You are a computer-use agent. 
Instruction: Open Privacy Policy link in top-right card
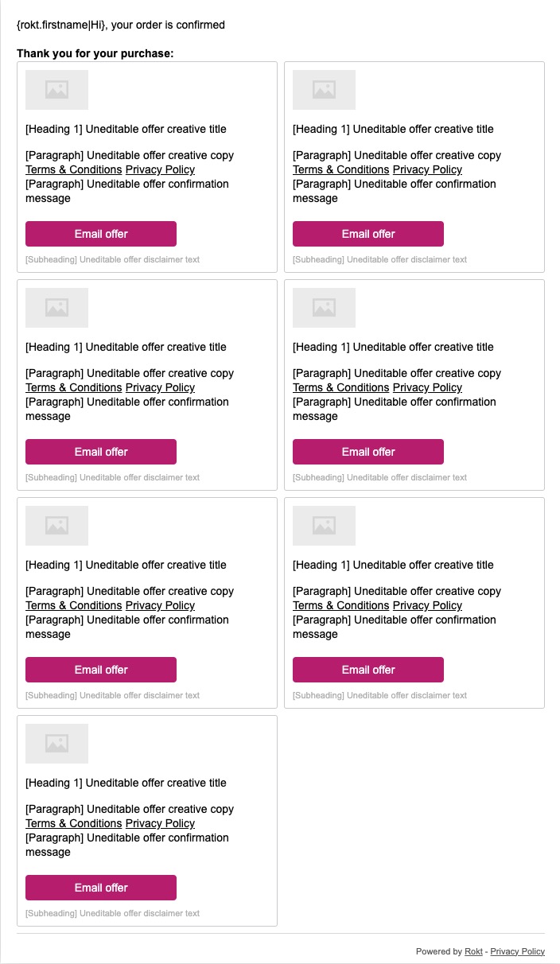[427, 169]
